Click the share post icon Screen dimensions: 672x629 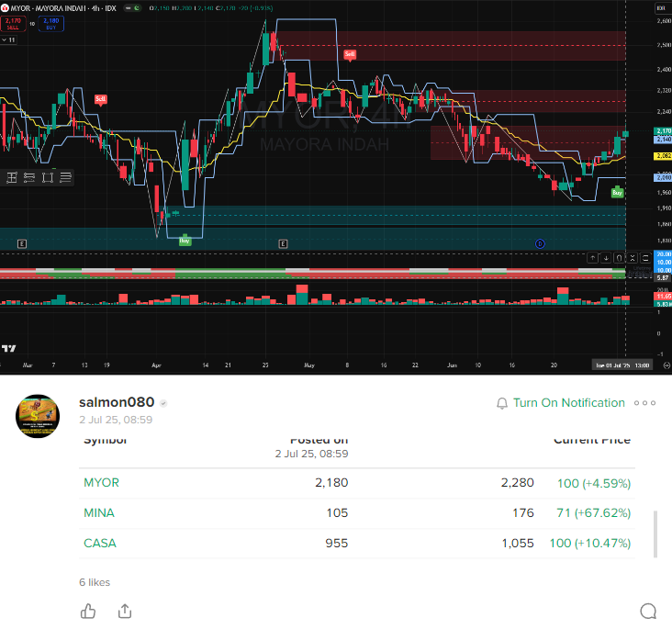pos(125,612)
